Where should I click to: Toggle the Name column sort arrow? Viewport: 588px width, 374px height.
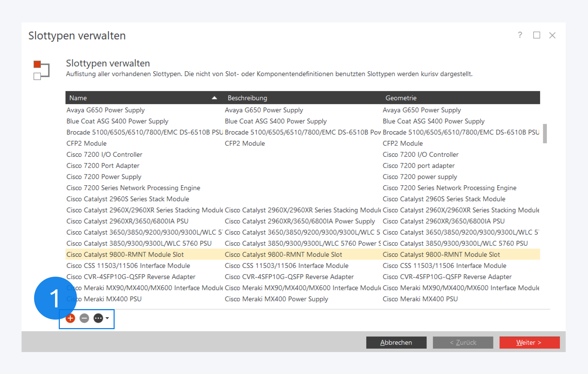pyautogui.click(x=214, y=98)
